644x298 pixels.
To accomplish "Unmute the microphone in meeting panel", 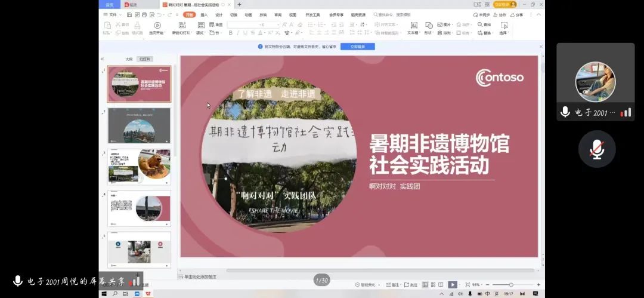I will 596,149.
